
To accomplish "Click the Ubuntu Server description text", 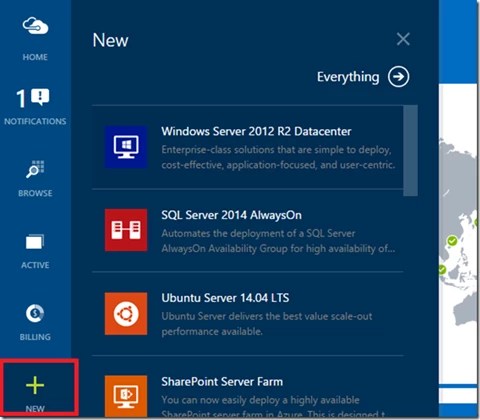I will 267,324.
